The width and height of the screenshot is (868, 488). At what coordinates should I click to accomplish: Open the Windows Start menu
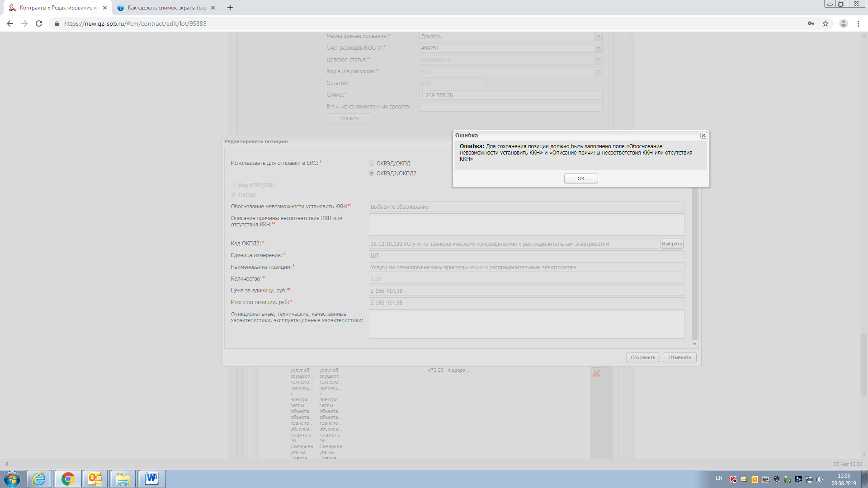coord(12,479)
